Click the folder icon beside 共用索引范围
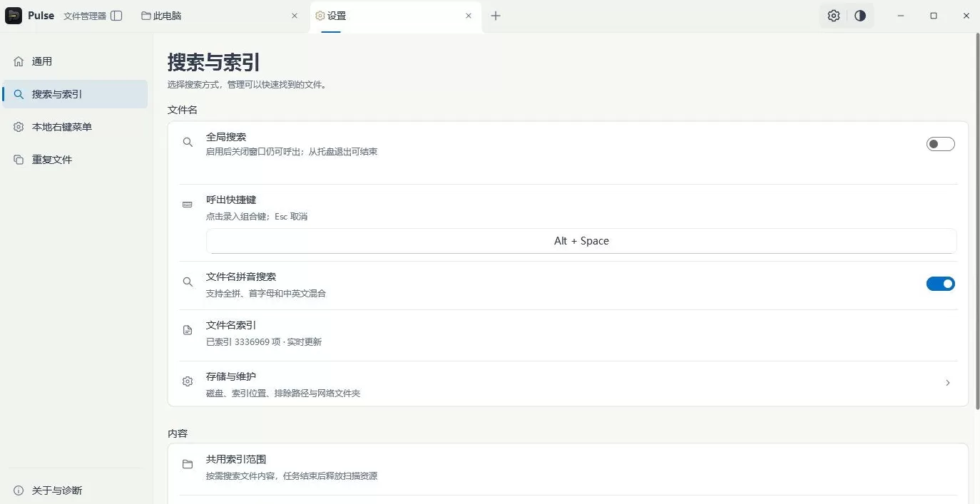The height and width of the screenshot is (504, 980). (x=188, y=465)
